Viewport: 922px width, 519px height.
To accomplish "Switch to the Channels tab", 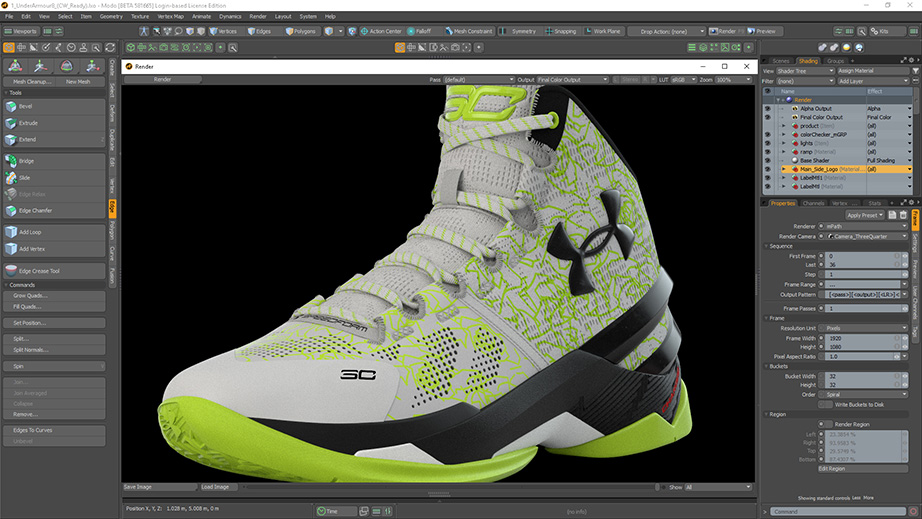I will (813, 203).
